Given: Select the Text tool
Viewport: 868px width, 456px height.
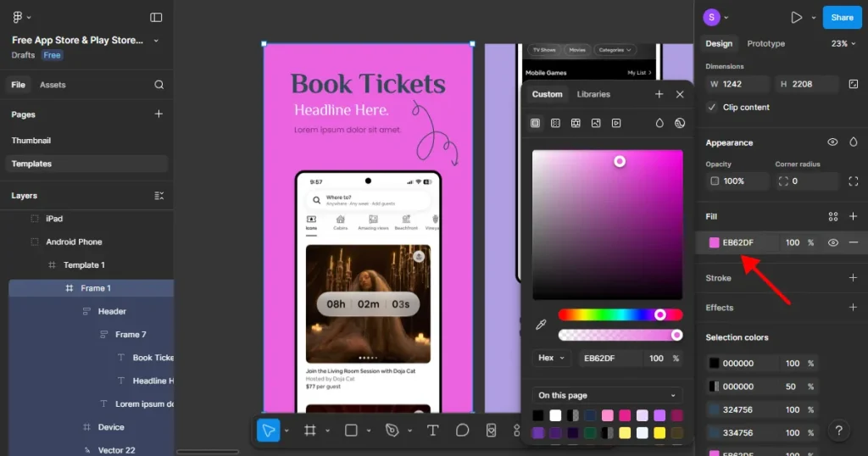Looking at the screenshot, I should (433, 430).
